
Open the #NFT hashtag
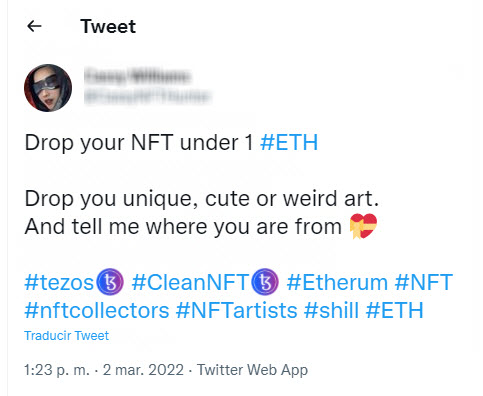pyautogui.click(x=424, y=282)
